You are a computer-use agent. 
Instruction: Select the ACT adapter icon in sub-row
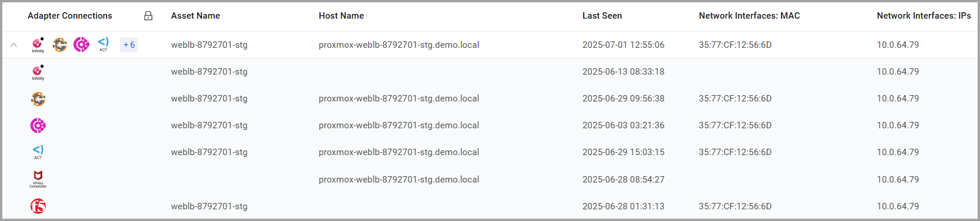tap(38, 152)
